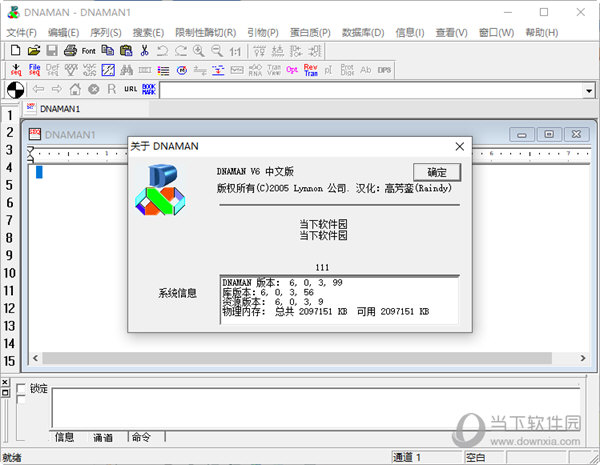Open a file with the folder icon
The height and width of the screenshot is (465, 600).
[x=34, y=51]
